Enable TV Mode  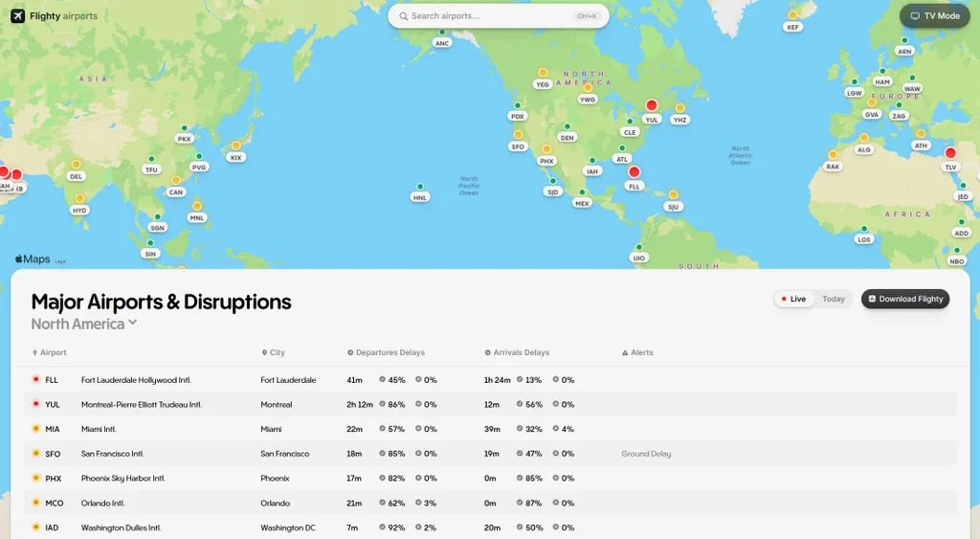point(934,15)
